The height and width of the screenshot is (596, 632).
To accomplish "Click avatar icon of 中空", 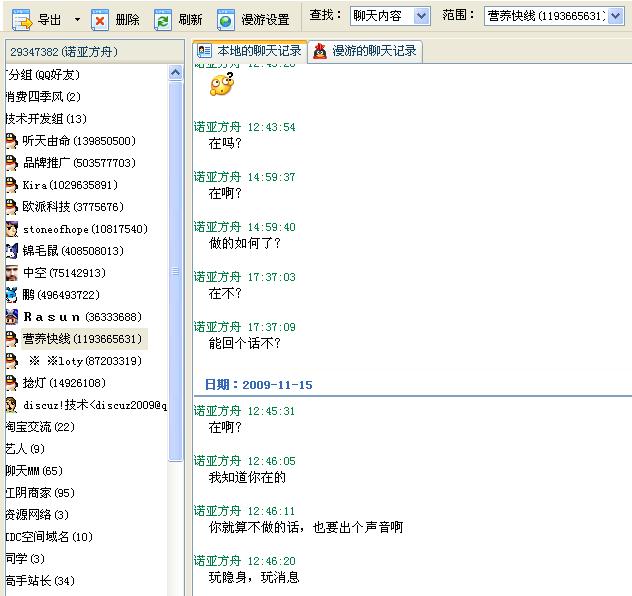I will [12, 273].
